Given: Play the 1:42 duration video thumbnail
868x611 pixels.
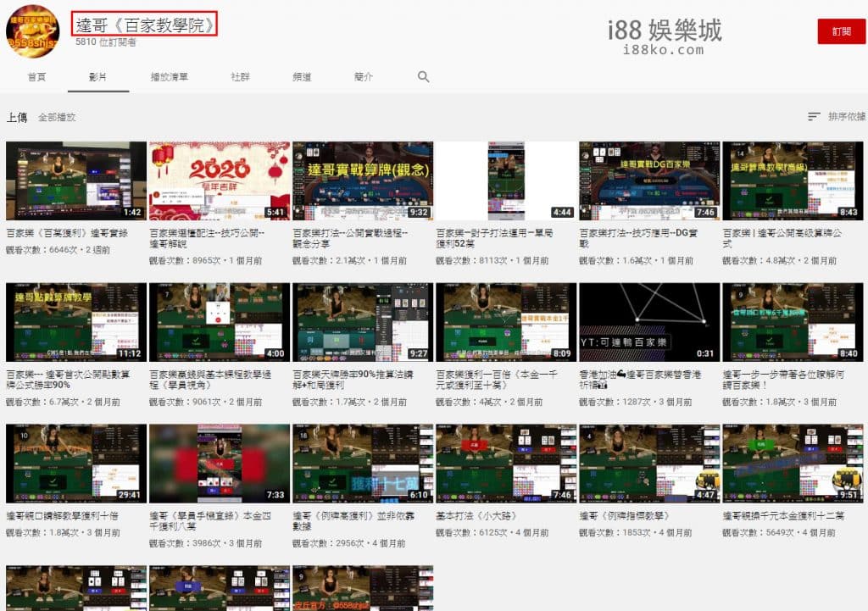Looking at the screenshot, I should [76, 181].
